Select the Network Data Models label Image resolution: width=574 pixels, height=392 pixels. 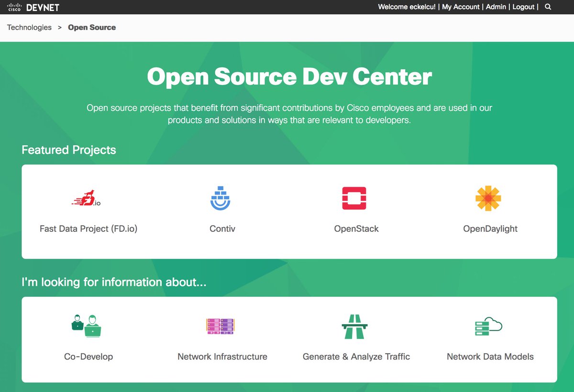pyautogui.click(x=490, y=357)
